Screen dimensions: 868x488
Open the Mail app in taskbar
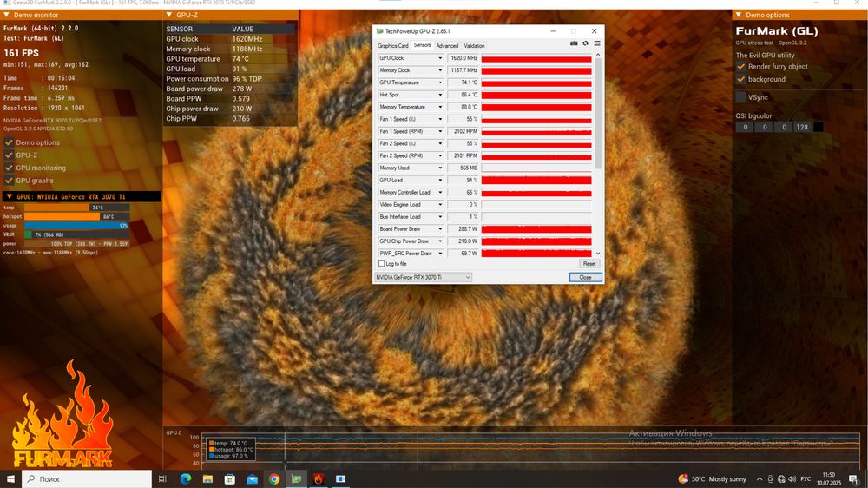pos(252,478)
